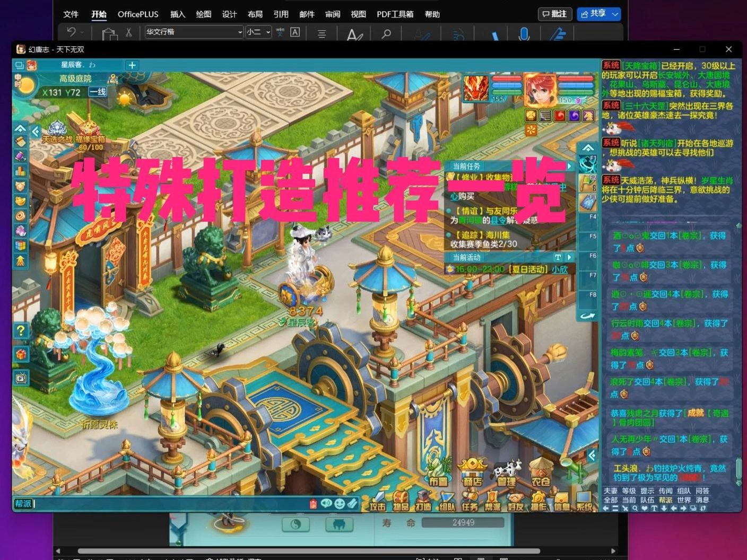747x560 pixels.
Task: Click the undo arrow in Word
Action: click(x=71, y=32)
